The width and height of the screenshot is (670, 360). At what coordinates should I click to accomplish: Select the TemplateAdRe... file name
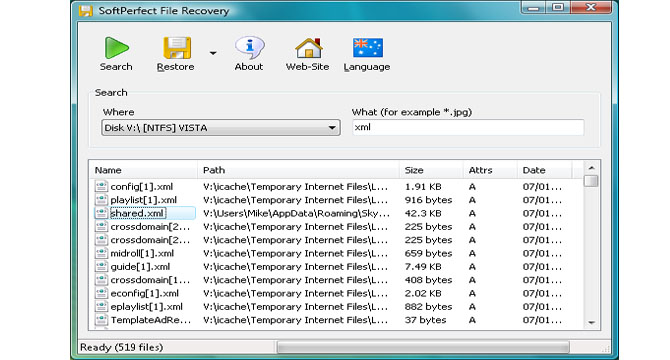click(150, 320)
